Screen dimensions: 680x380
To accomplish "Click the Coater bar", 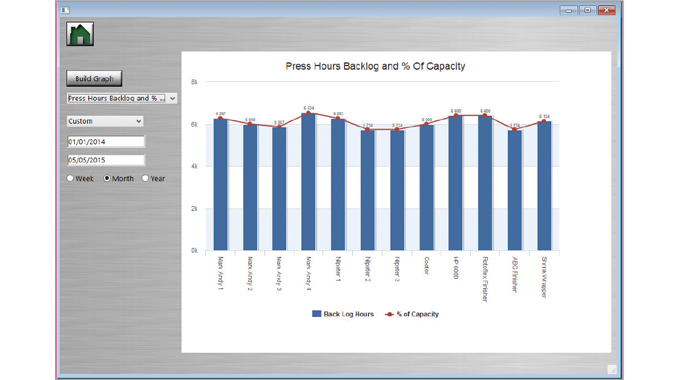I will coord(426,188).
